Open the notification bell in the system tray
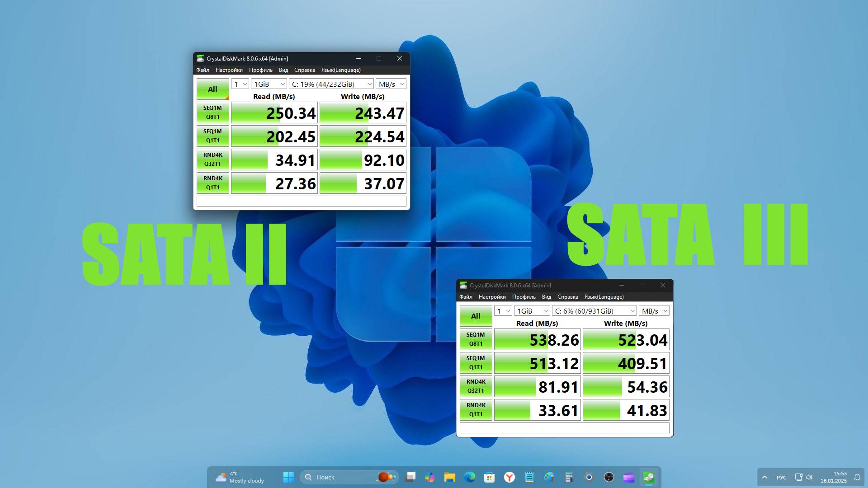This screenshot has width=868, height=488. (x=857, y=477)
